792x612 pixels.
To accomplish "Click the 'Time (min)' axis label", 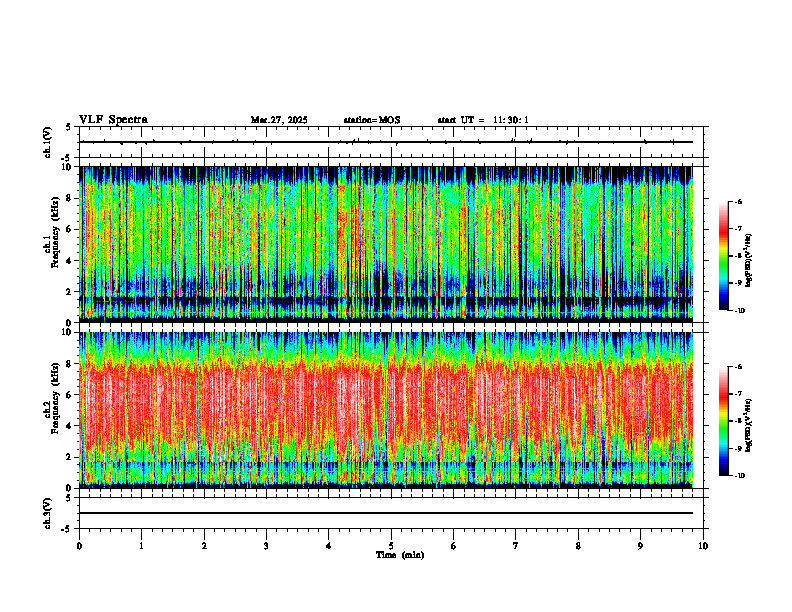I will (400, 555).
